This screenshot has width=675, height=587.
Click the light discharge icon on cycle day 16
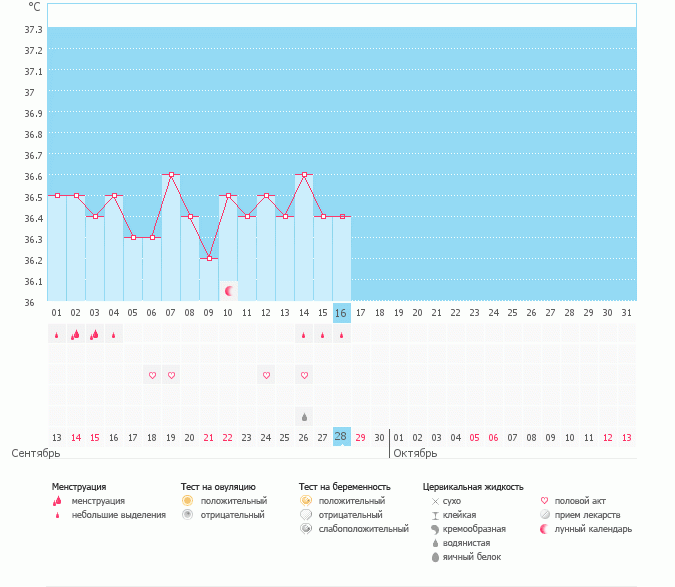click(342, 336)
